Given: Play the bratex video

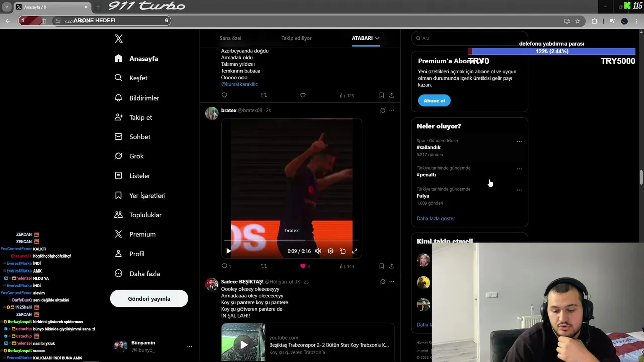Looking at the screenshot, I should click(228, 251).
